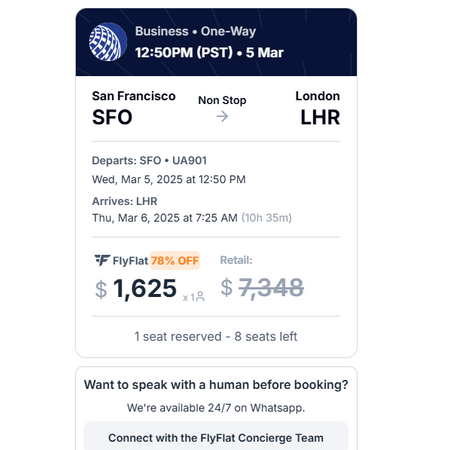Click the flight duration 10h 35m
Image resolution: width=450 pixels, height=450 pixels.
[x=266, y=218]
